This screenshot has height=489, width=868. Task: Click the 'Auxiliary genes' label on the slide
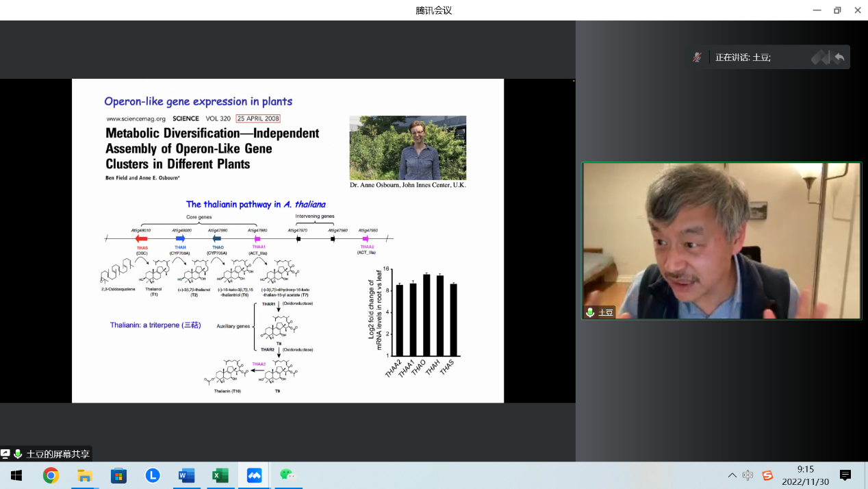pos(233,326)
